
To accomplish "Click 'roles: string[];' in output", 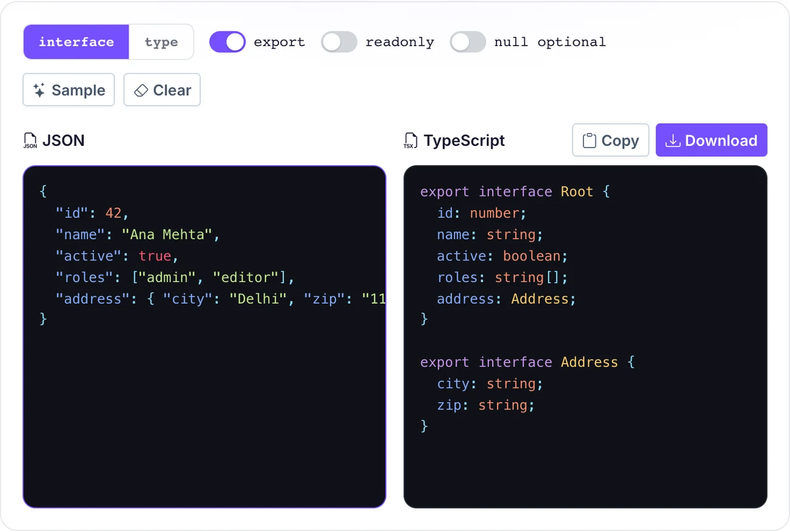I will point(503,277).
